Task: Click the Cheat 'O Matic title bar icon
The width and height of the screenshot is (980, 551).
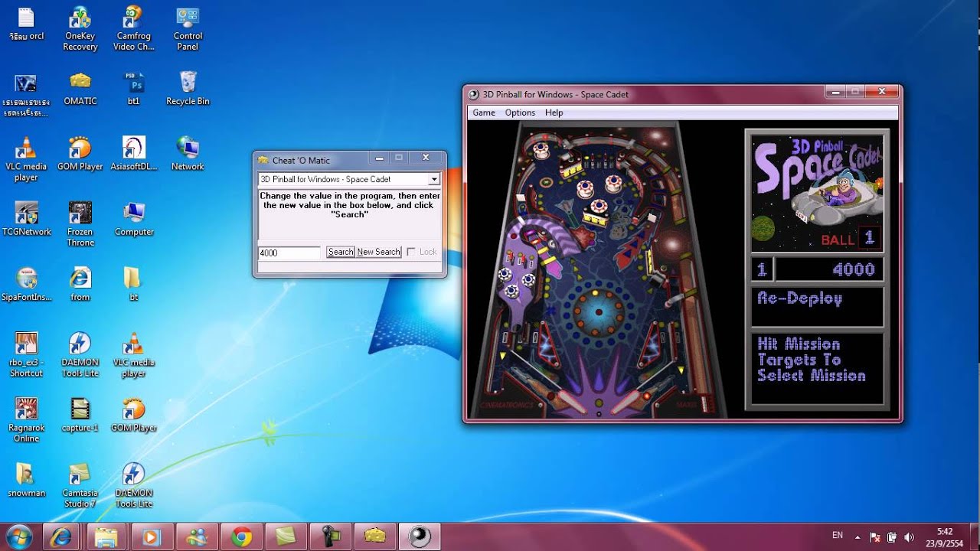Action: click(263, 160)
